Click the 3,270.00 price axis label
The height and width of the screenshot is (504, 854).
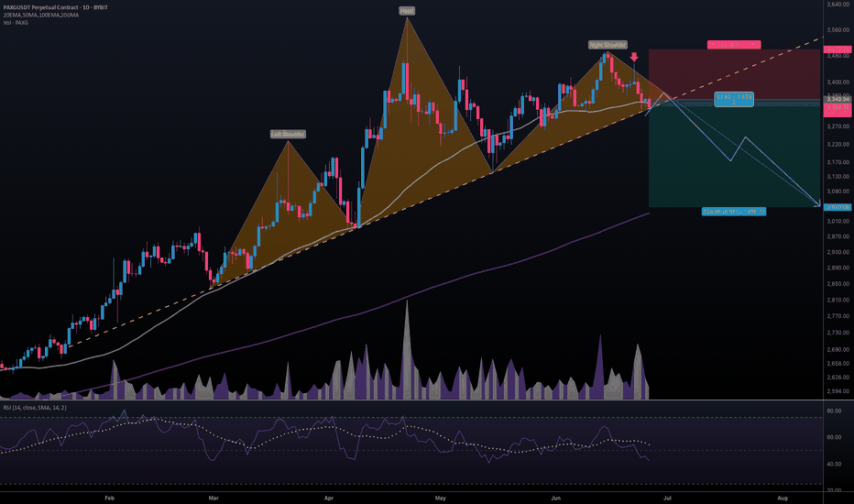(x=838, y=126)
